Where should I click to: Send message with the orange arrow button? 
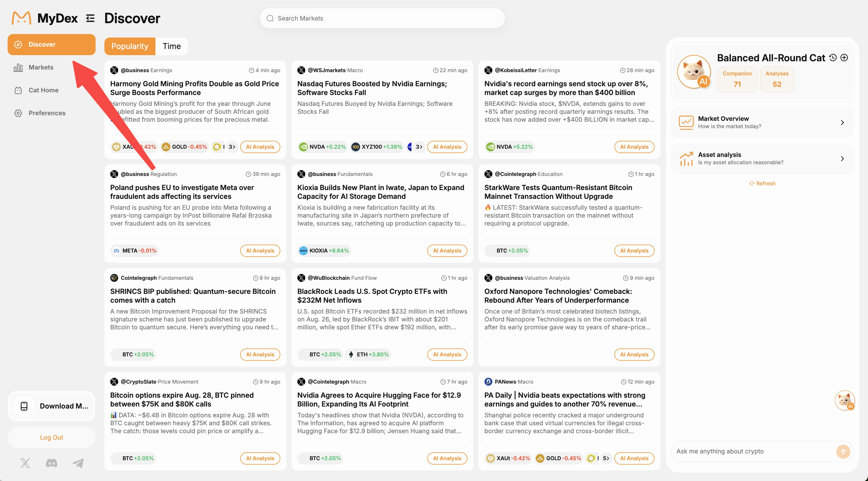(x=843, y=451)
